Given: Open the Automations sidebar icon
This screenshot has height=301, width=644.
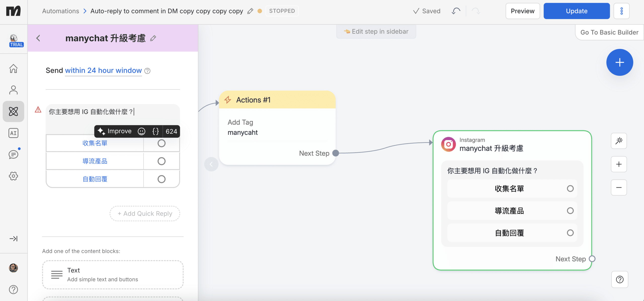Looking at the screenshot, I should point(13,111).
